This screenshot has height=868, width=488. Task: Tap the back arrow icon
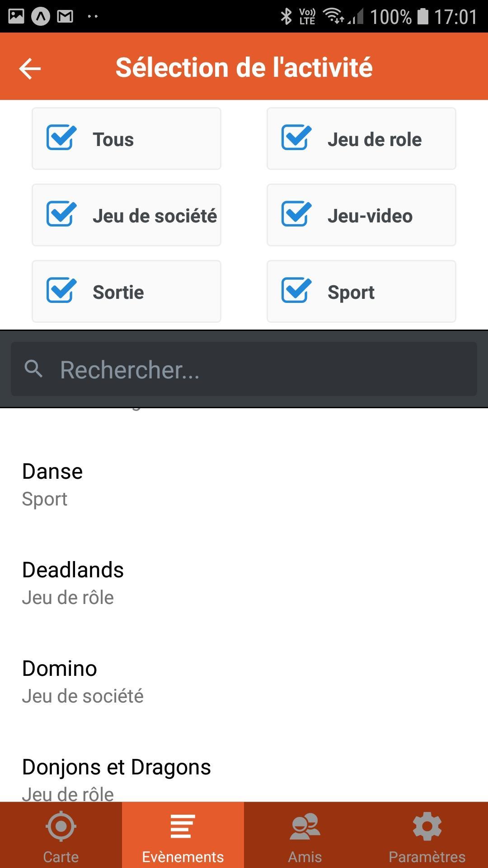click(30, 69)
